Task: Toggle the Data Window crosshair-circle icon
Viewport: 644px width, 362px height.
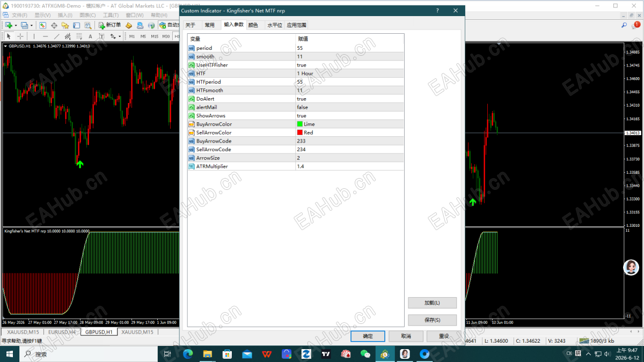Action: 54,25
